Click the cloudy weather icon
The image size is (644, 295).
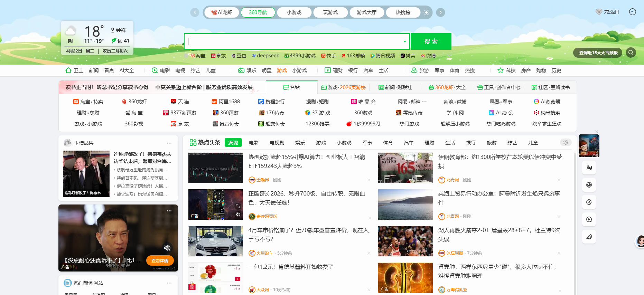[71, 31]
